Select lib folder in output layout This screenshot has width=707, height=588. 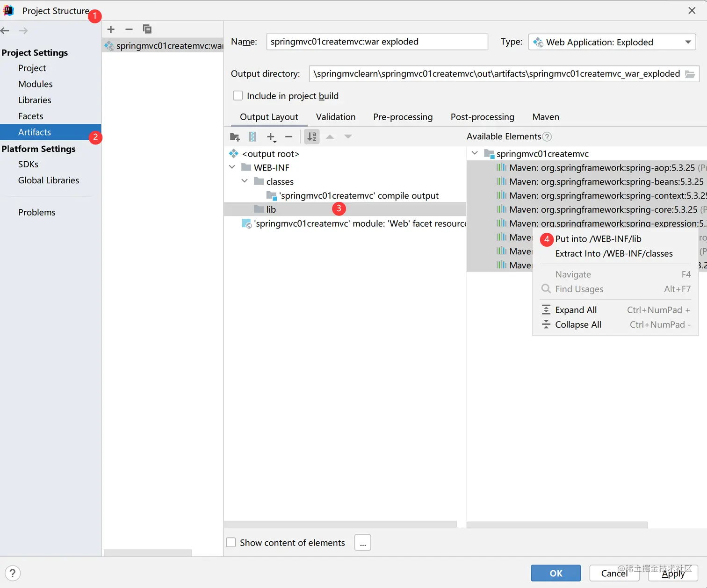(x=345, y=209)
